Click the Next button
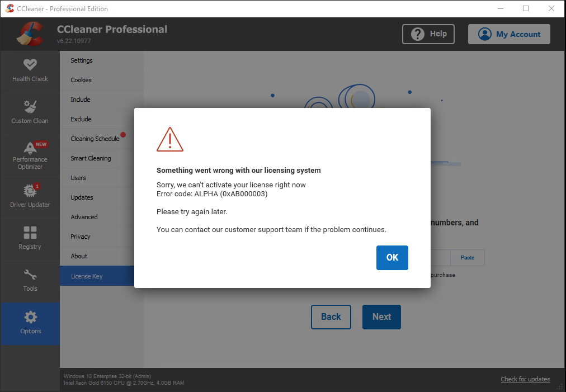The width and height of the screenshot is (566, 392). click(381, 317)
